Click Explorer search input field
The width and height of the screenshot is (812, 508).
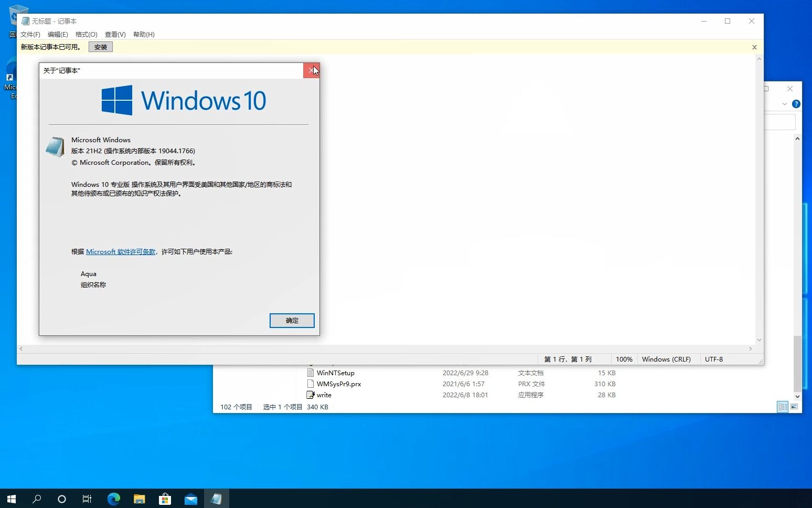pos(780,122)
